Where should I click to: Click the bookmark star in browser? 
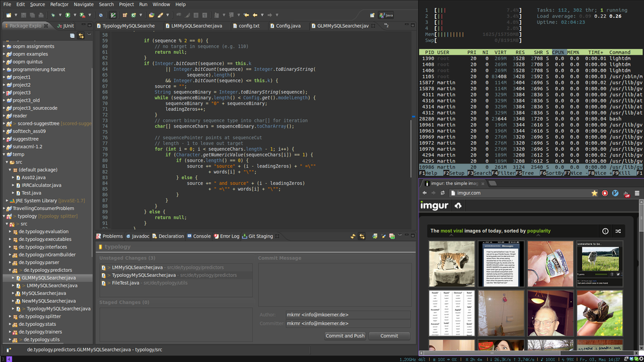(594, 193)
